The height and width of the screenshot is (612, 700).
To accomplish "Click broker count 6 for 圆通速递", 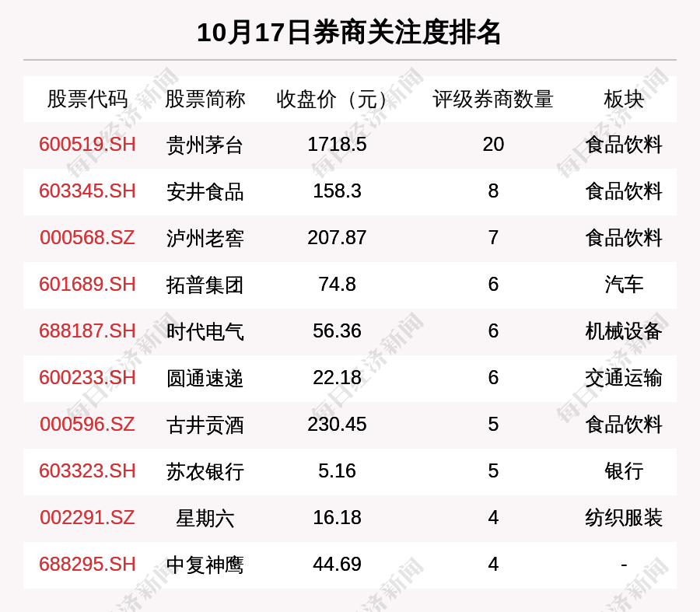I will coord(493,378).
